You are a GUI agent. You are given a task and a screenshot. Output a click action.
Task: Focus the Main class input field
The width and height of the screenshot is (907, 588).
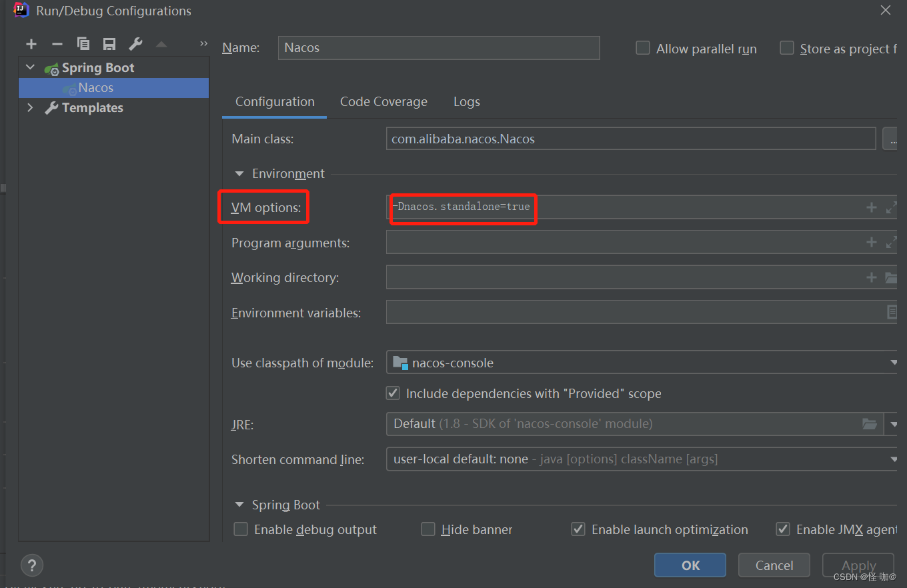(631, 139)
